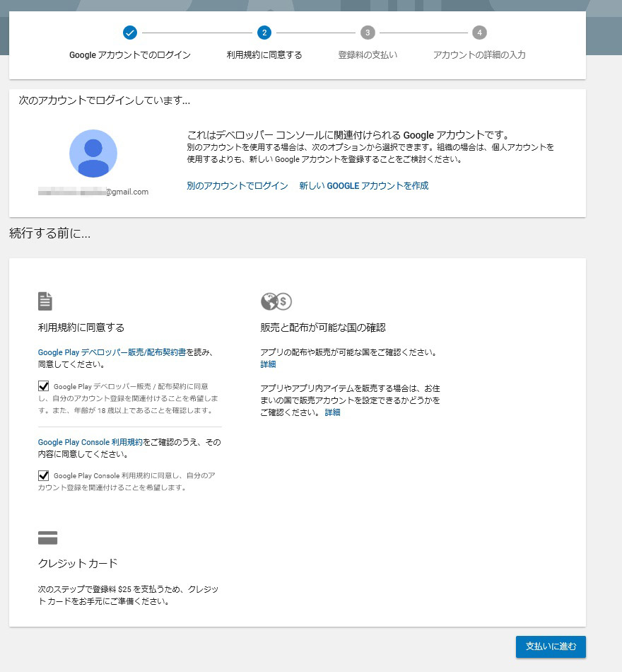Select the 利用規約に同意する step label at top
The width and height of the screenshot is (622, 672).
click(264, 55)
